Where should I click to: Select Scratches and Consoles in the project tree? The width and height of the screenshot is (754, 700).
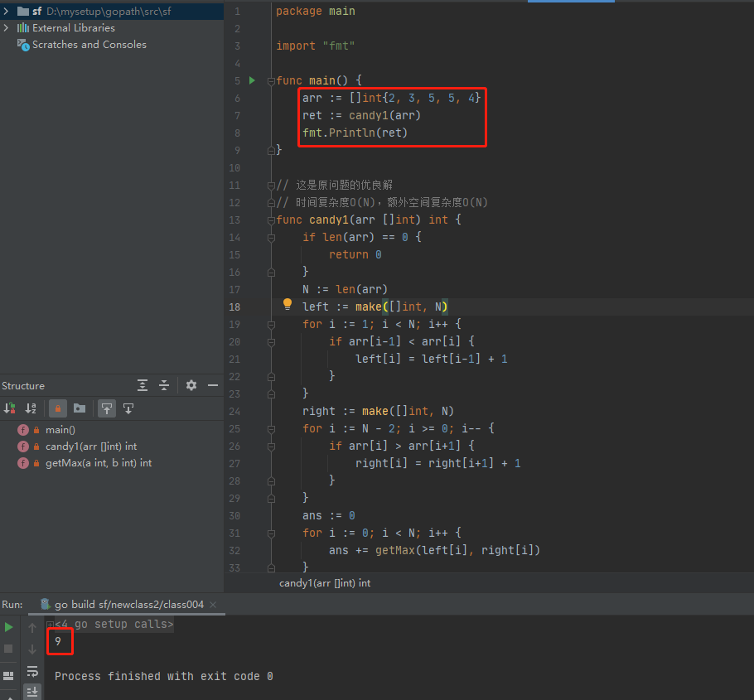coord(89,45)
